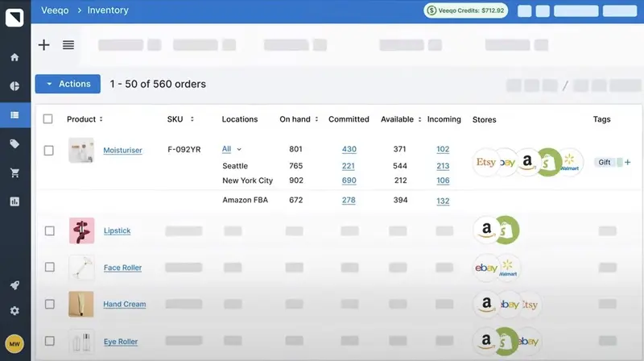Open the Actions dropdown button
Image resolution: width=644 pixels, height=361 pixels.
point(68,84)
